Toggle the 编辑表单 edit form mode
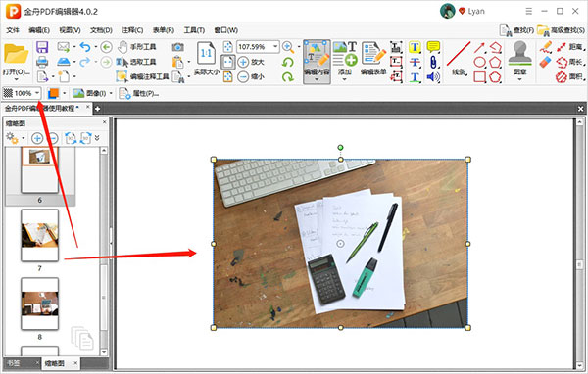This screenshot has width=588, height=374. tap(373, 59)
